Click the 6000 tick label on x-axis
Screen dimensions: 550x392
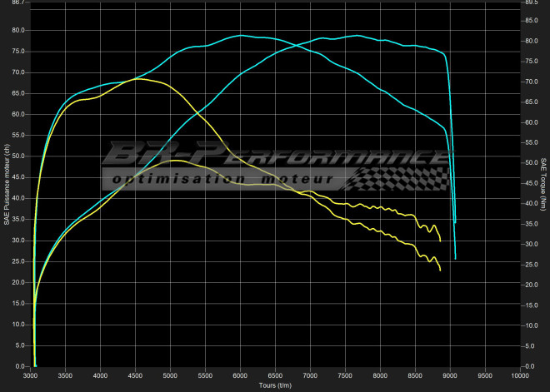(240, 376)
